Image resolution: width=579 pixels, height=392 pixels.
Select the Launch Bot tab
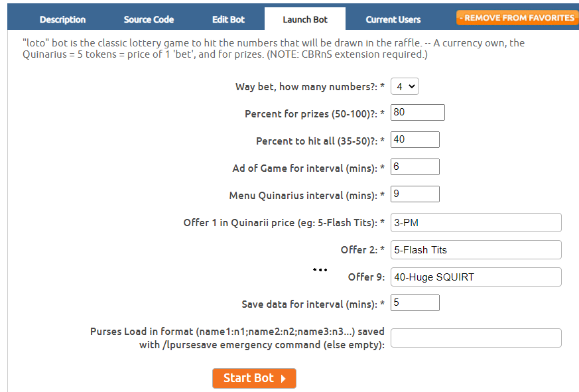305,19
